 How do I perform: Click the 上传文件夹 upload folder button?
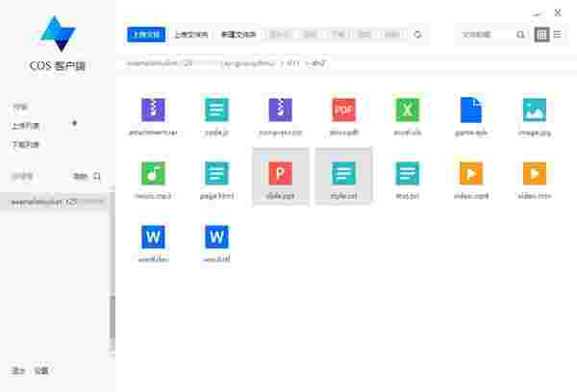[x=191, y=35]
